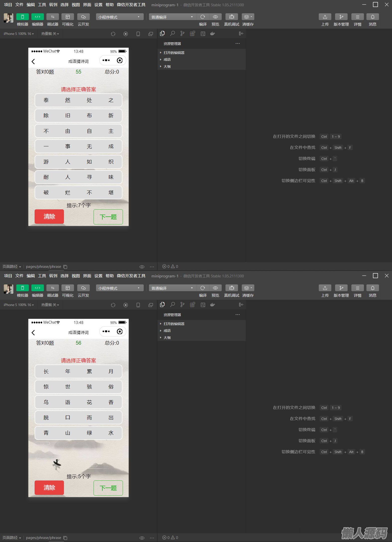Tap capsule three-dots menu in upper simulator
Screen dimensions: 392x542
[x=106, y=60]
